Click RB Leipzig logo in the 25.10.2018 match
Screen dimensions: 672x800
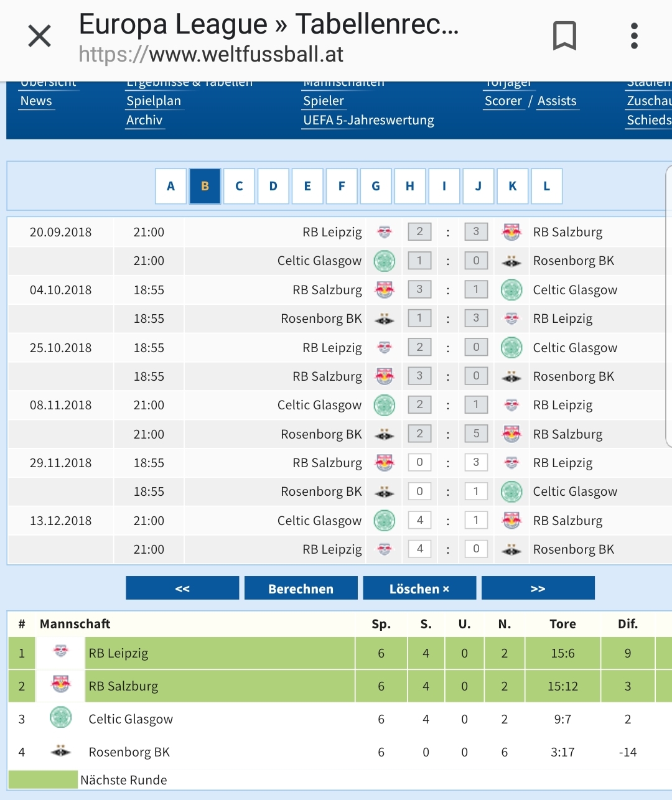point(385,347)
